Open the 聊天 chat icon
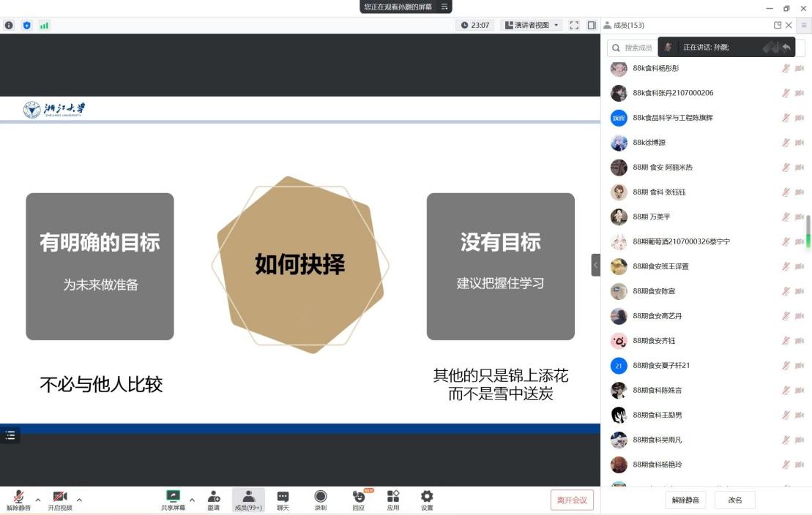 (283, 500)
